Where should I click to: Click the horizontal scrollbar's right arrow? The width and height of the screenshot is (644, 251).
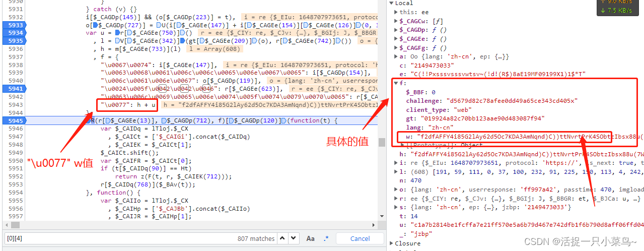(374, 225)
